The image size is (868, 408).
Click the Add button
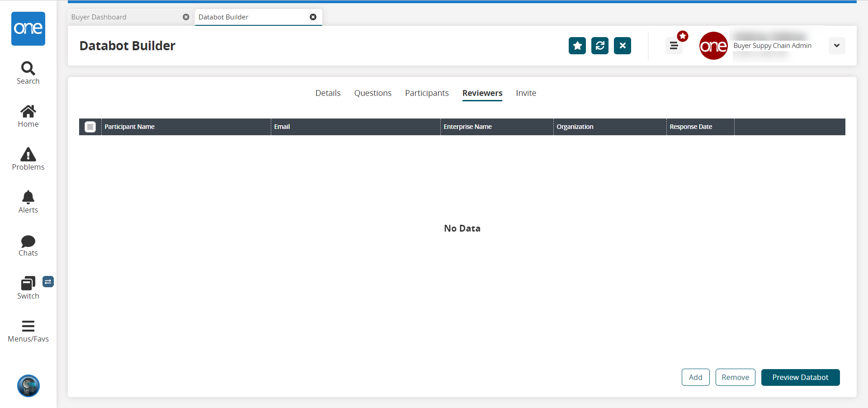(x=696, y=377)
